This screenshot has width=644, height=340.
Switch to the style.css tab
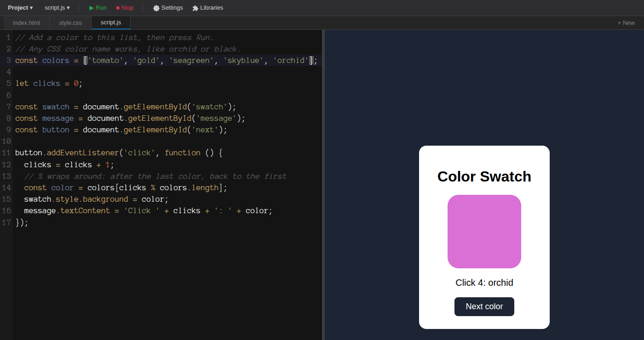70,23
